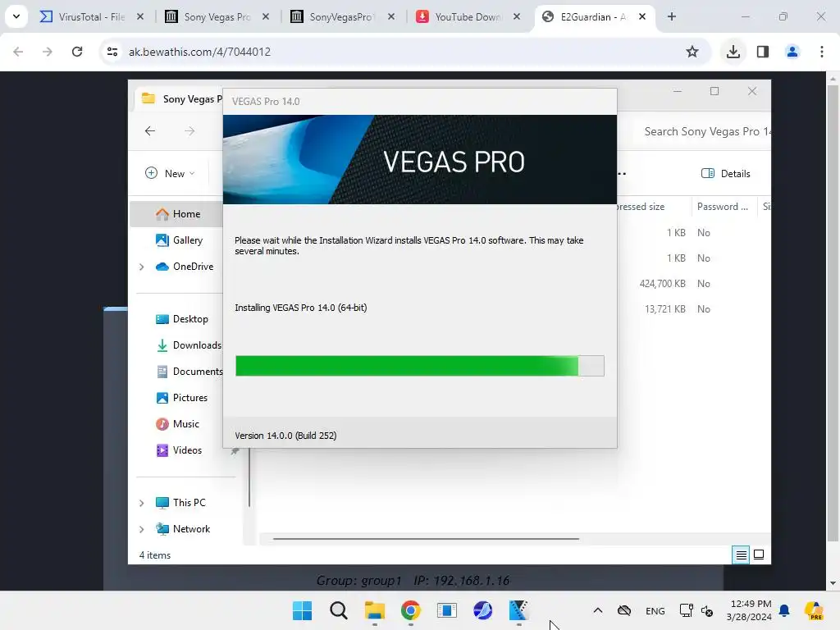The height and width of the screenshot is (630, 840).
Task: Toggle the Details pane in File Explorer
Action: [x=725, y=173]
